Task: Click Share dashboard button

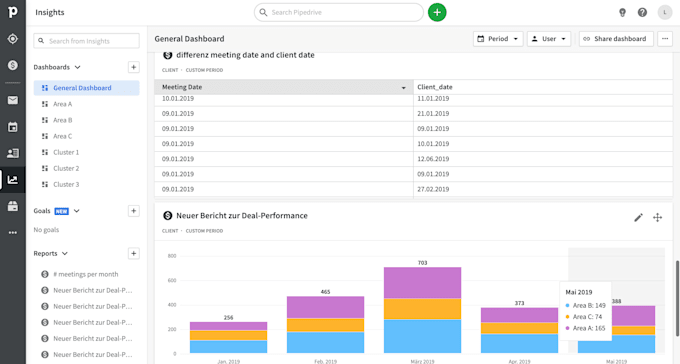Action: (616, 39)
